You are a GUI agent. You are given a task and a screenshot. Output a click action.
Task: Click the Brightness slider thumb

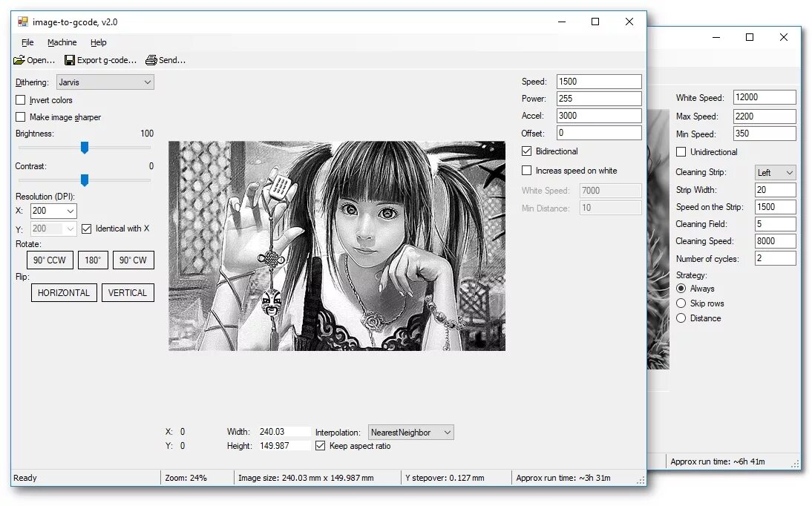[85, 148]
